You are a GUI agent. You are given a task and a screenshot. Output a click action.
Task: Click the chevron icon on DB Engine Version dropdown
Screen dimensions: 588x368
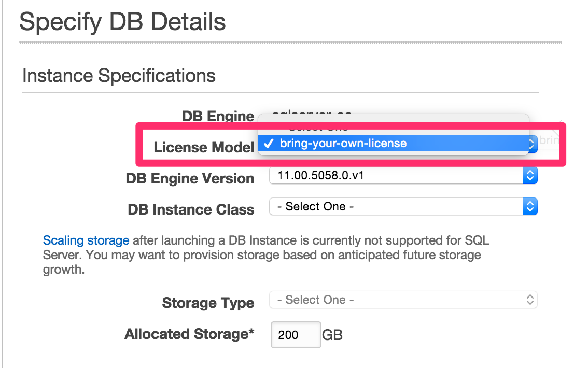pos(530,176)
